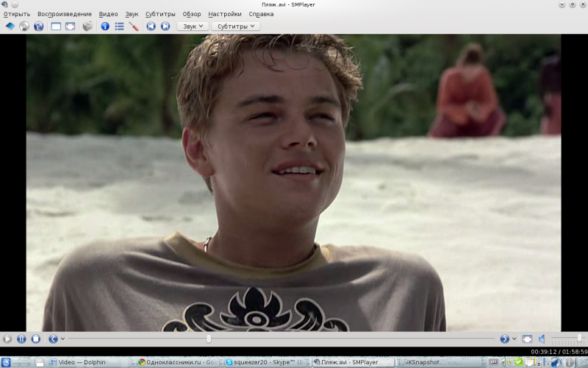Screen dimensions: 588x368
Task: Open the Субтитры menu in the menu bar
Action: click(160, 14)
